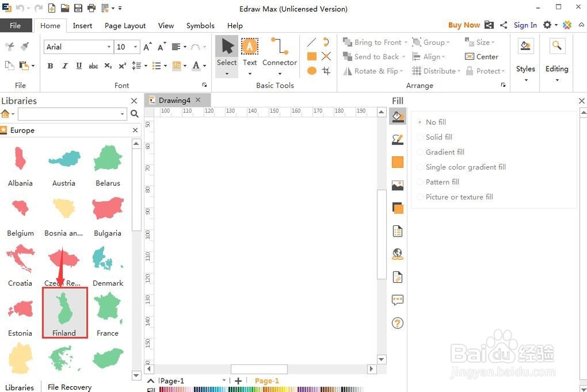
Task: Switch to the orange Page-1 tab
Action: [266, 380]
